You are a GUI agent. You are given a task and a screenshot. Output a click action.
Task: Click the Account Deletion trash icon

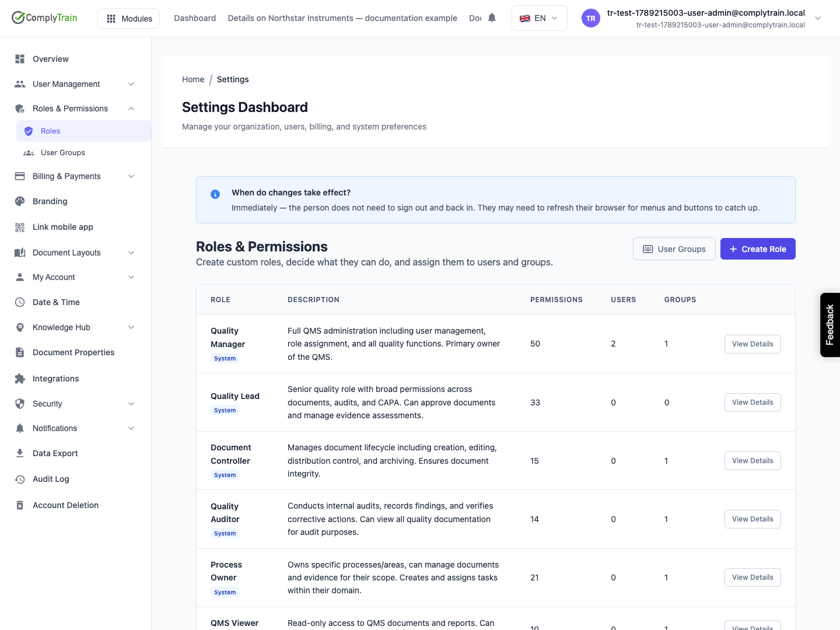[20, 505]
